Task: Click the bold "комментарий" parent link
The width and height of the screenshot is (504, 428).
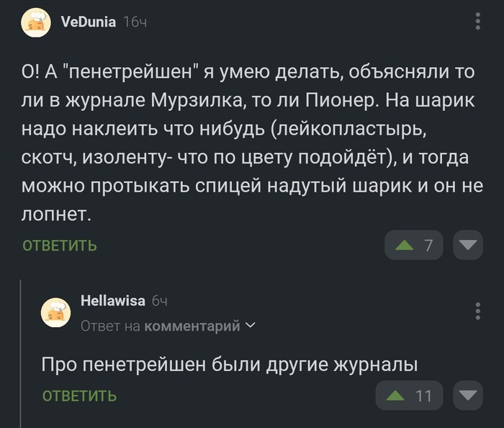Action: [x=192, y=326]
